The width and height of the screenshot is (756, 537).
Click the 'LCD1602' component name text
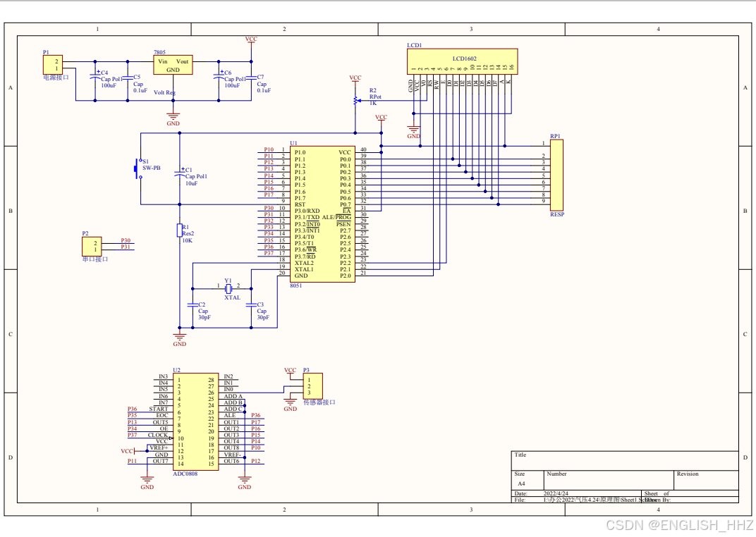point(464,58)
